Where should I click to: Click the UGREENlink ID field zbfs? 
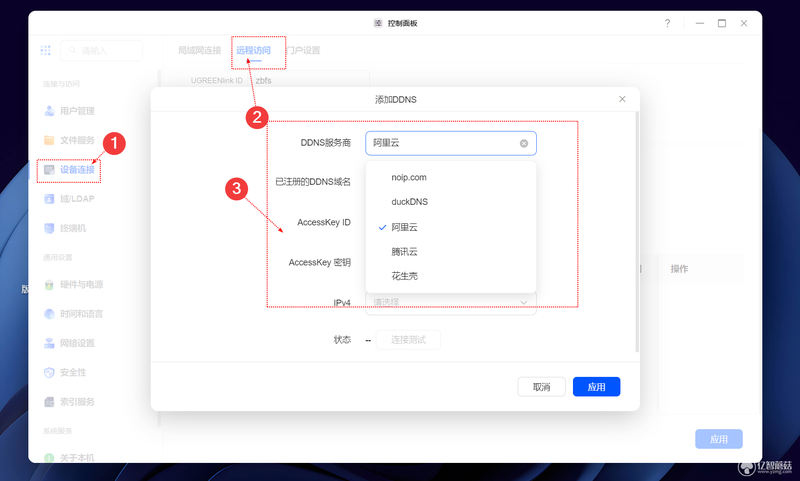(310, 81)
